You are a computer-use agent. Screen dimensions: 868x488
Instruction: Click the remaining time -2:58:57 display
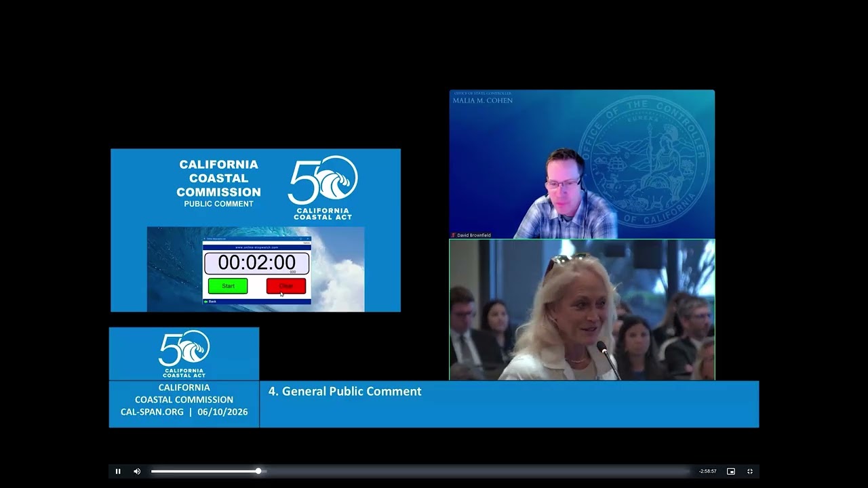(x=708, y=471)
